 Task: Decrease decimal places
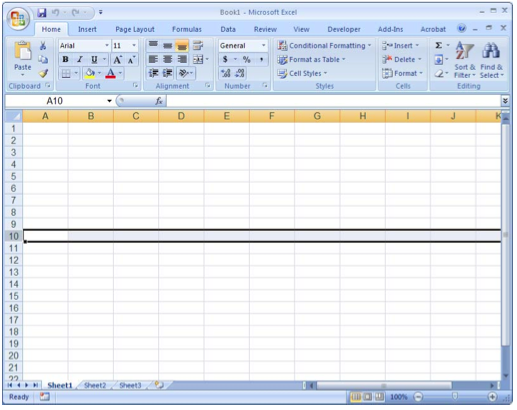240,73
